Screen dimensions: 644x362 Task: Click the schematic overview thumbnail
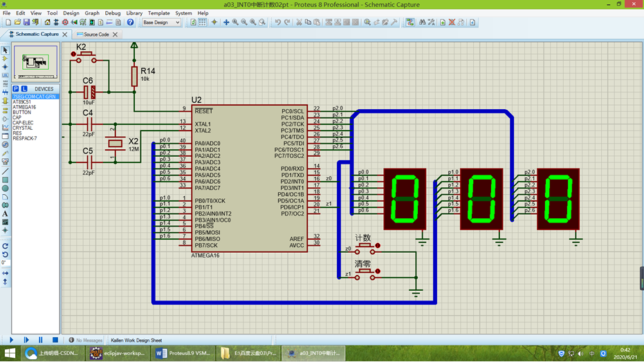pyautogui.click(x=36, y=62)
